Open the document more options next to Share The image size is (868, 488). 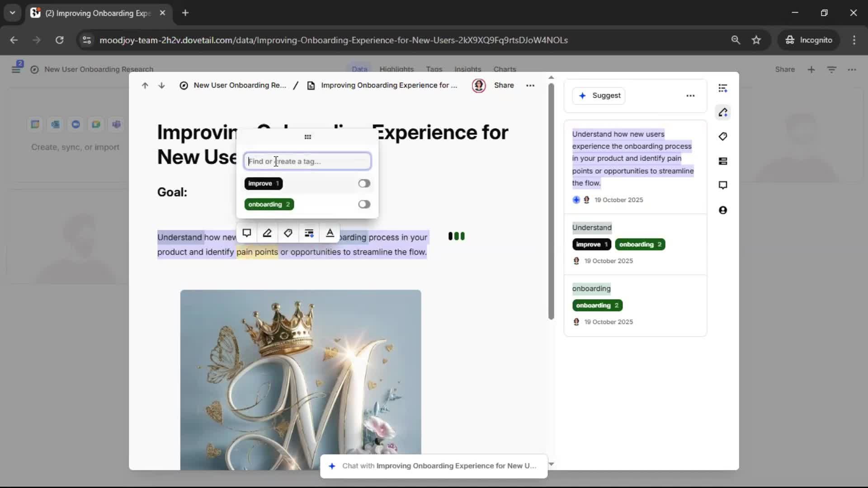click(530, 85)
